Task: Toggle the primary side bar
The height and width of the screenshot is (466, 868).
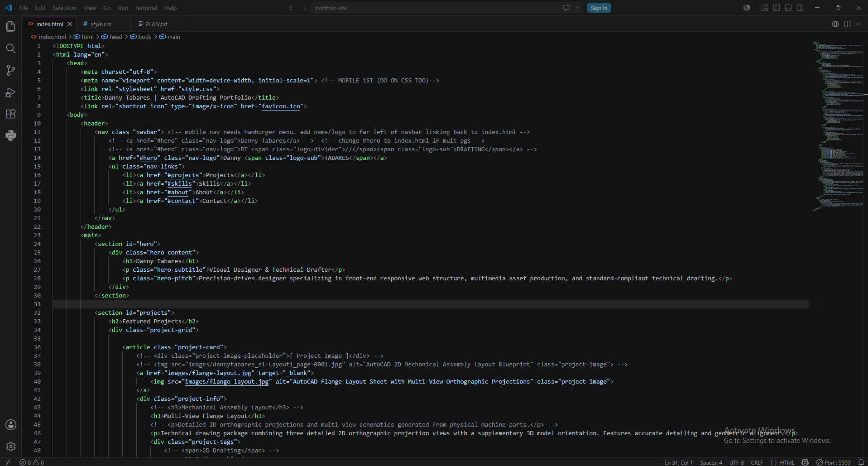Action: coord(777,8)
